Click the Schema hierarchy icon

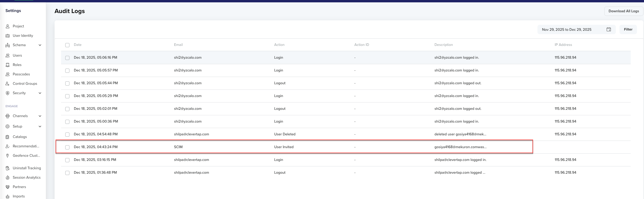8,45
